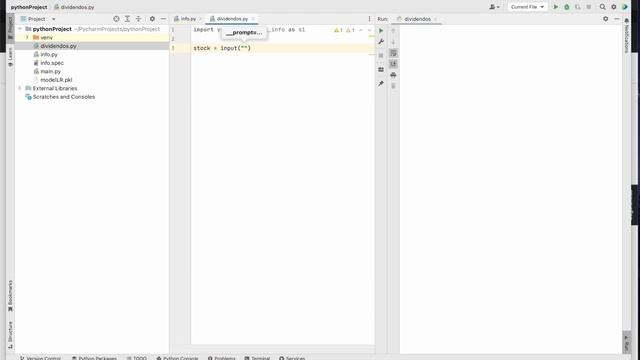Open Version Control tool window
The height and width of the screenshot is (360, 640).
(40, 358)
